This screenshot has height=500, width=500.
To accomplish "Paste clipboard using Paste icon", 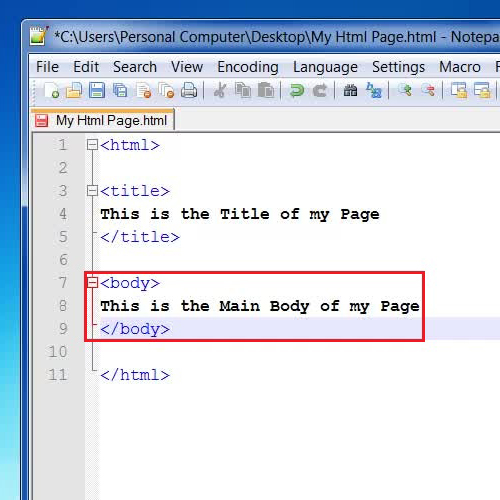I will pos(266,90).
